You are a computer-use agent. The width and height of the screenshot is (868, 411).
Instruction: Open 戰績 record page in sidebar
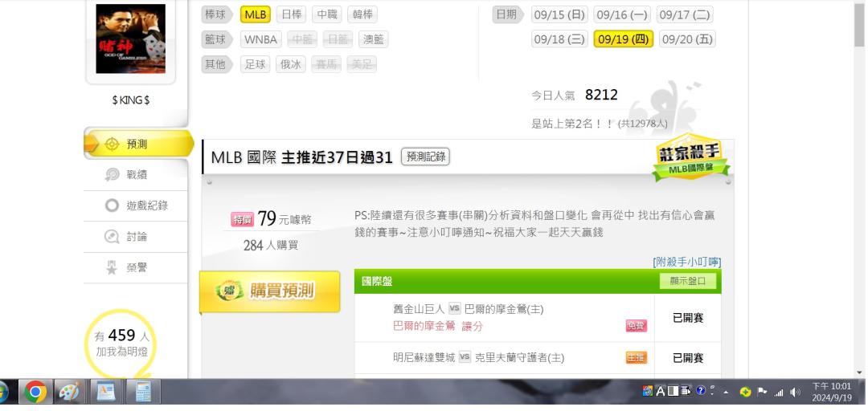(x=136, y=175)
